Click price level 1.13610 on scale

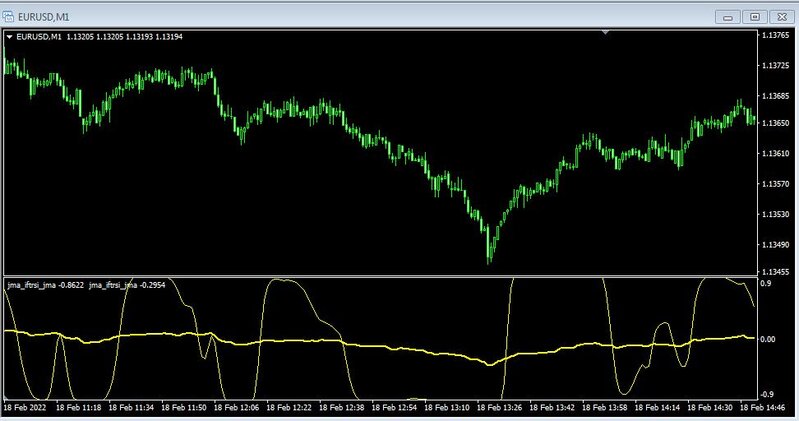tap(775, 153)
